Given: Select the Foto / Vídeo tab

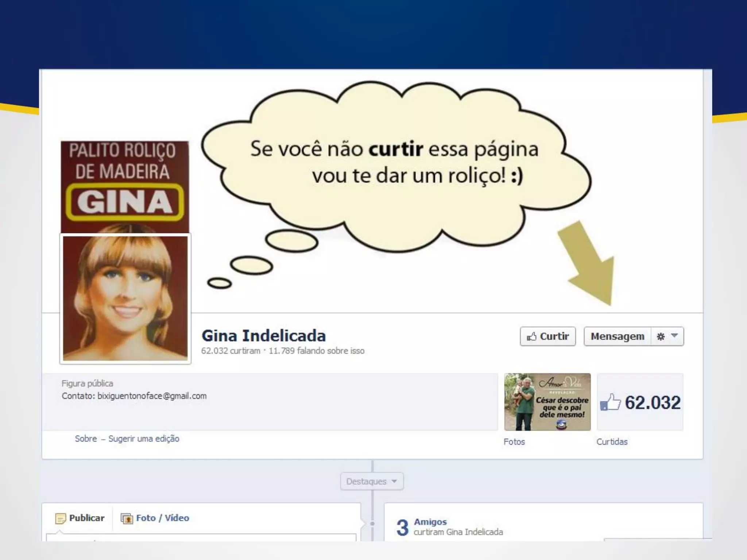Looking at the screenshot, I should (x=162, y=518).
